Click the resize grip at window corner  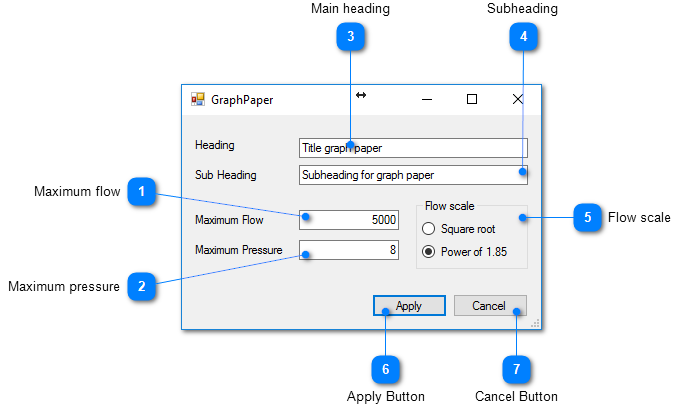click(536, 324)
